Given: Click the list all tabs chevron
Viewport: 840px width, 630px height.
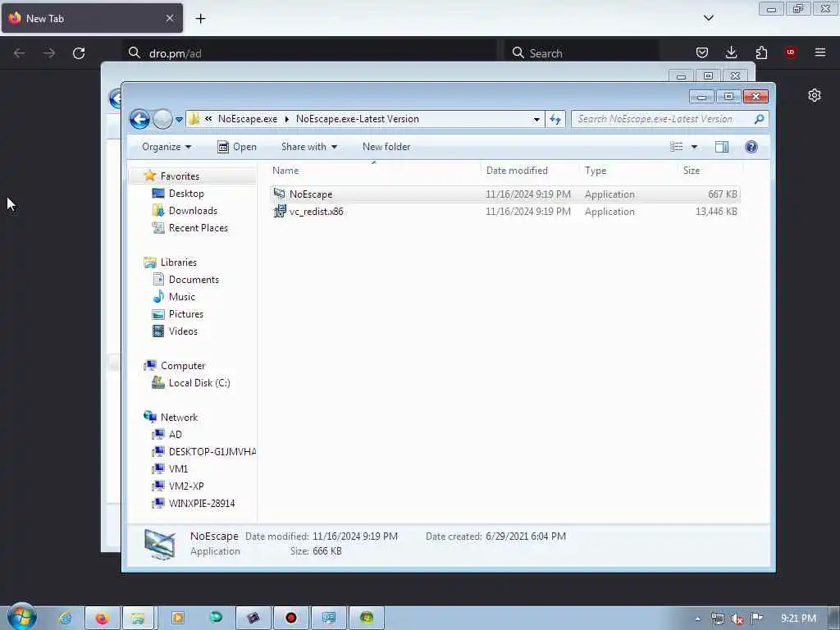Looking at the screenshot, I should (708, 18).
